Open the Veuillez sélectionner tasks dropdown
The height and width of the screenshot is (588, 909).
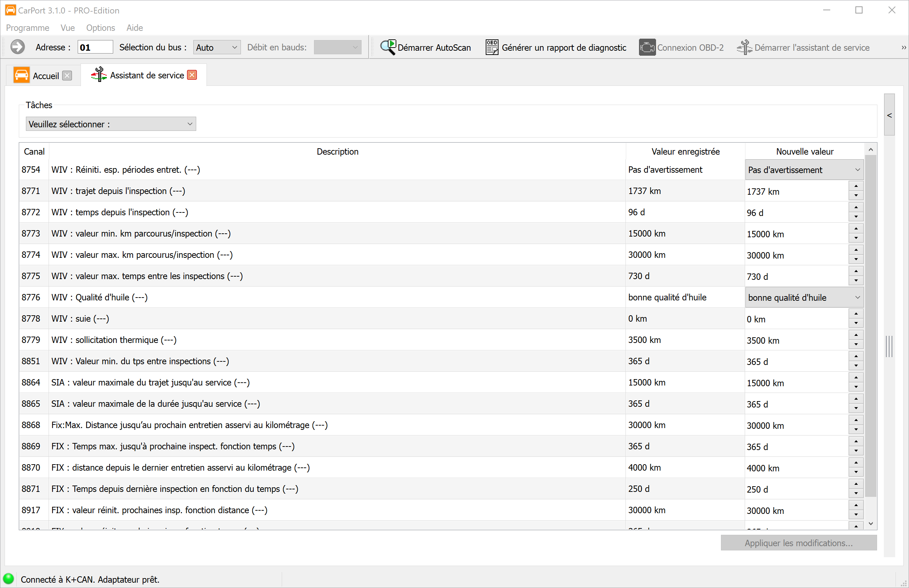coord(111,124)
